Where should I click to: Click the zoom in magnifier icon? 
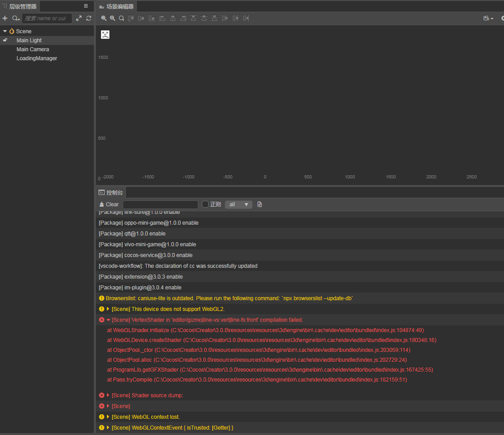pyautogui.click(x=103, y=18)
